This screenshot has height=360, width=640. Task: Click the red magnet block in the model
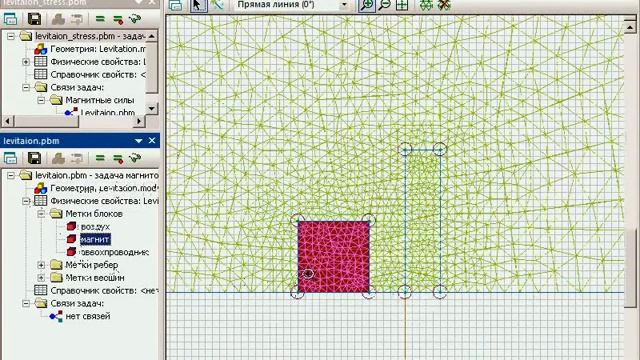point(334,257)
